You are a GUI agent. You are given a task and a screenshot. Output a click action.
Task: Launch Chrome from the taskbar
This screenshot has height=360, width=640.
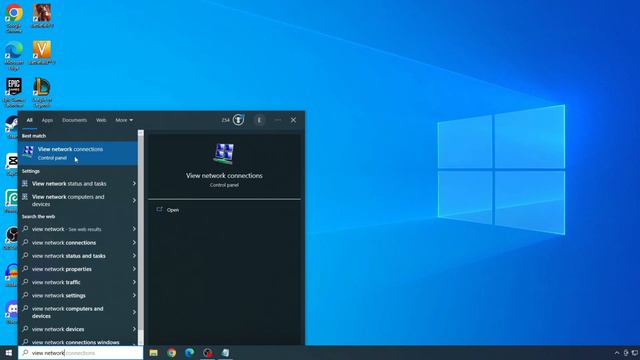171,353
